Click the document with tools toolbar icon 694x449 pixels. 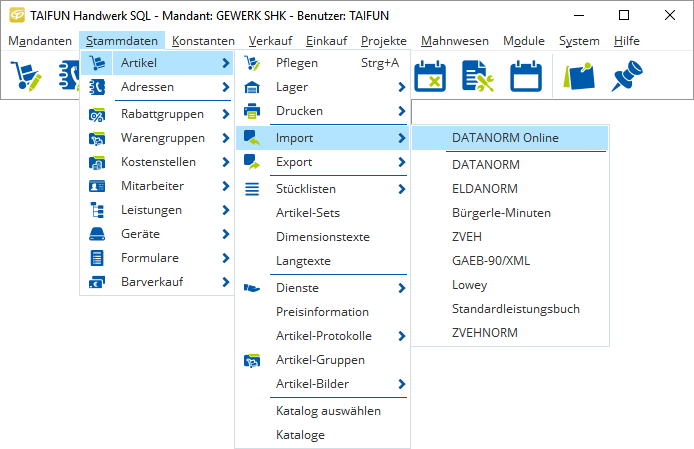478,76
